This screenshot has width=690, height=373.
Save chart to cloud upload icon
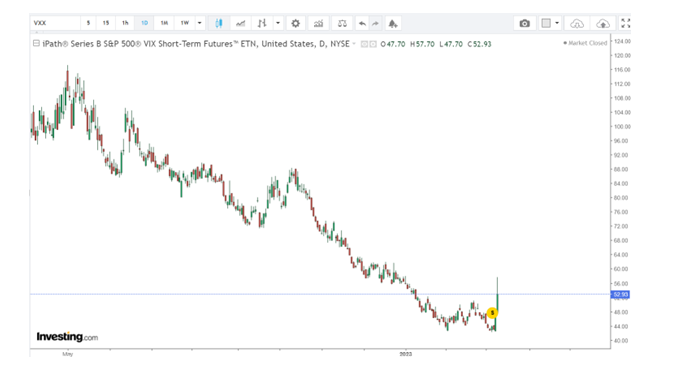click(x=603, y=23)
